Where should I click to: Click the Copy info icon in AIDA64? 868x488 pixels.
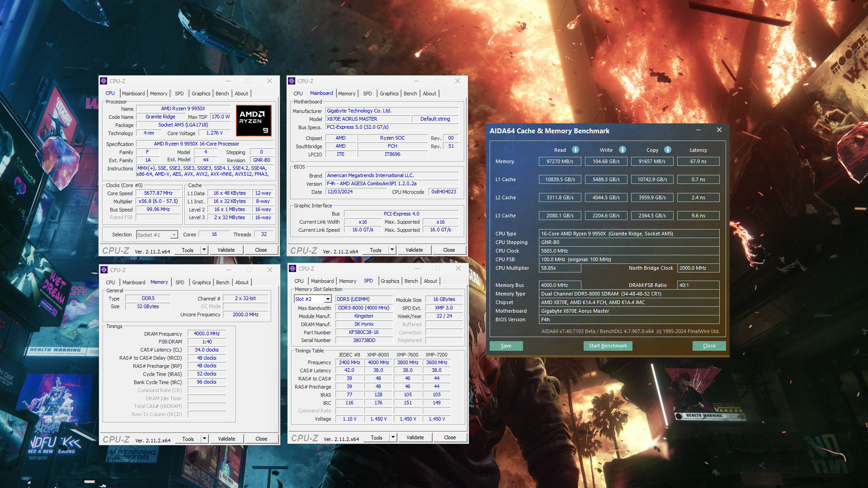pos(668,150)
